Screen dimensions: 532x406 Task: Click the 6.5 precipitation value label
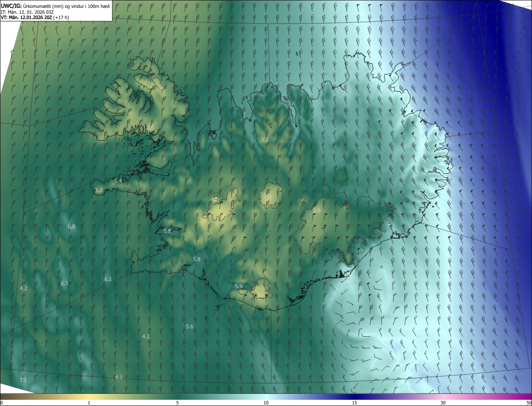point(64,283)
